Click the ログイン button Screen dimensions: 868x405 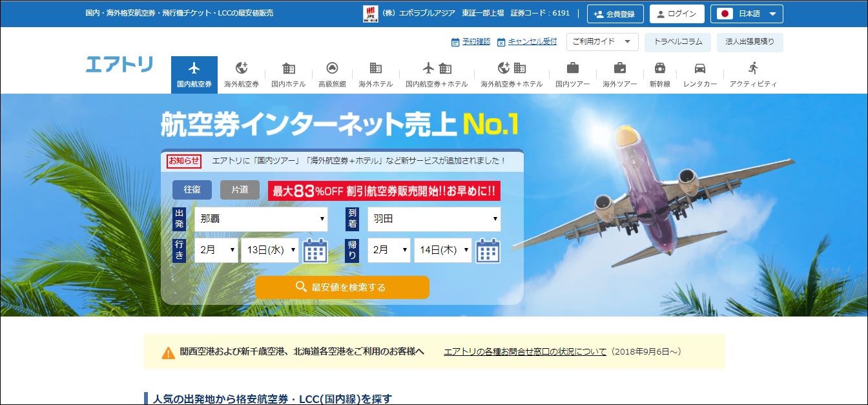pyautogui.click(x=677, y=14)
